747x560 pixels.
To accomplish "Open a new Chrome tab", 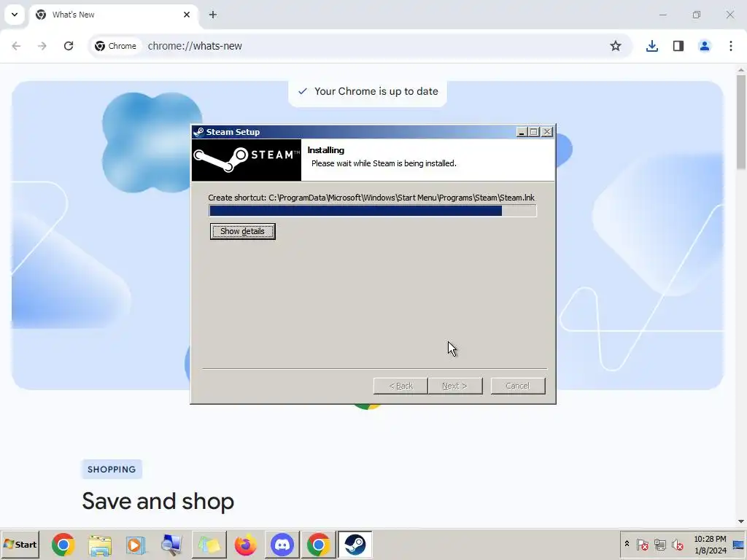I will pyautogui.click(x=213, y=15).
